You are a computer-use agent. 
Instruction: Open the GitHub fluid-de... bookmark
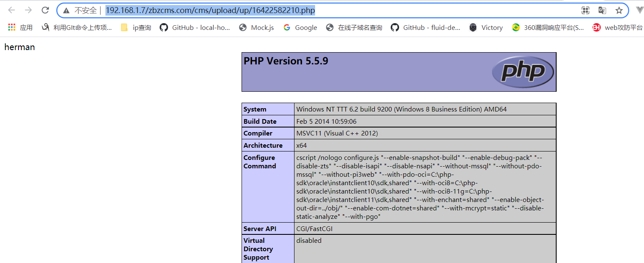tap(426, 27)
